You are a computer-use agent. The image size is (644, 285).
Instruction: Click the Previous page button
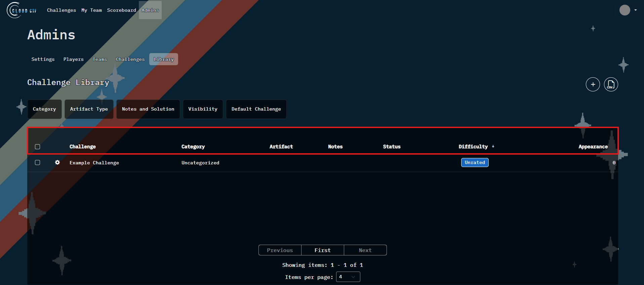280,250
